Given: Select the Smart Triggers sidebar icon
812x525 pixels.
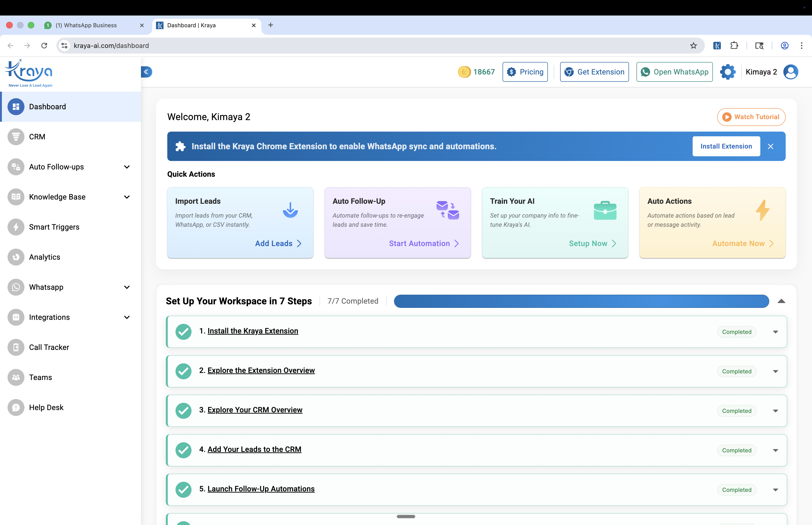Looking at the screenshot, I should pos(16,227).
